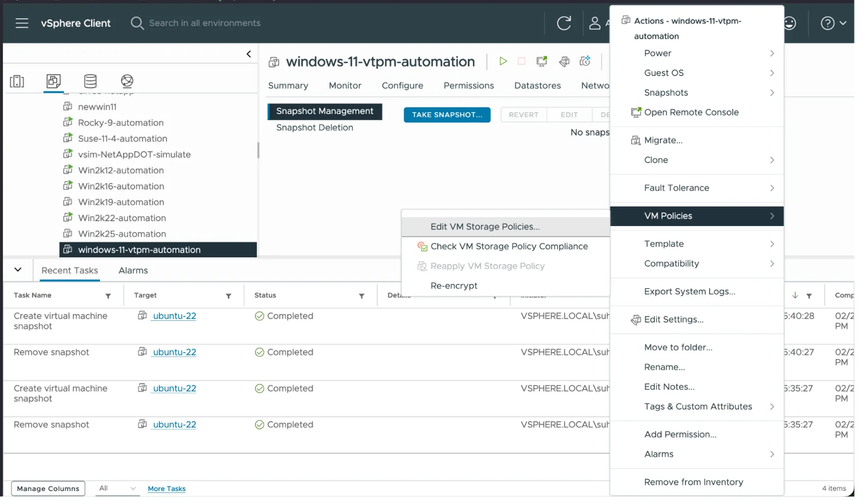865x504 pixels.
Task: Open the Help question mark icon
Action: tap(827, 23)
